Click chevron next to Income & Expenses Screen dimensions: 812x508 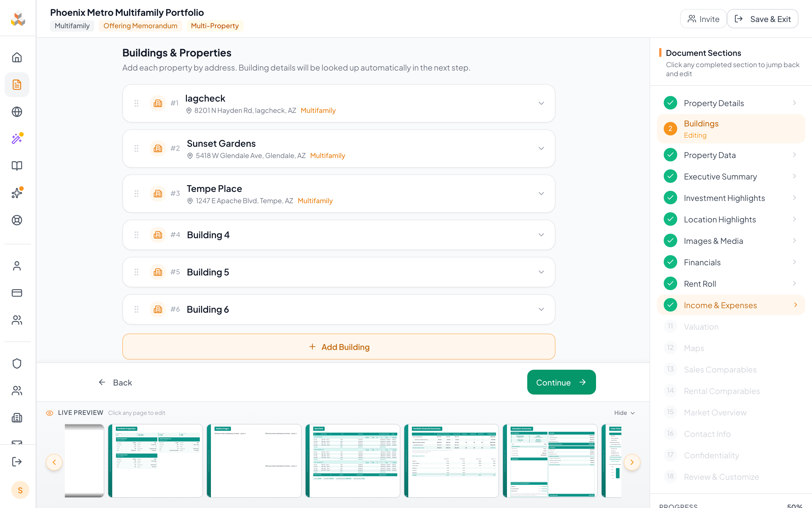[796, 305]
